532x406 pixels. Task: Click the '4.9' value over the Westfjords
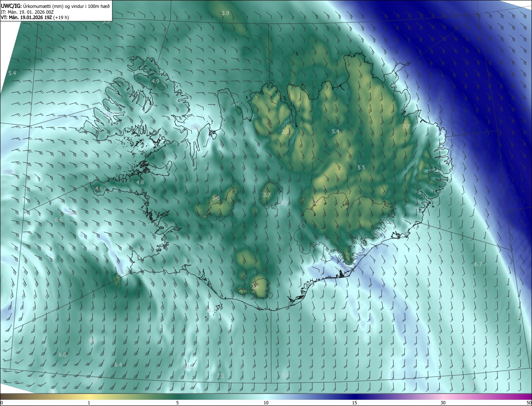coord(155,81)
